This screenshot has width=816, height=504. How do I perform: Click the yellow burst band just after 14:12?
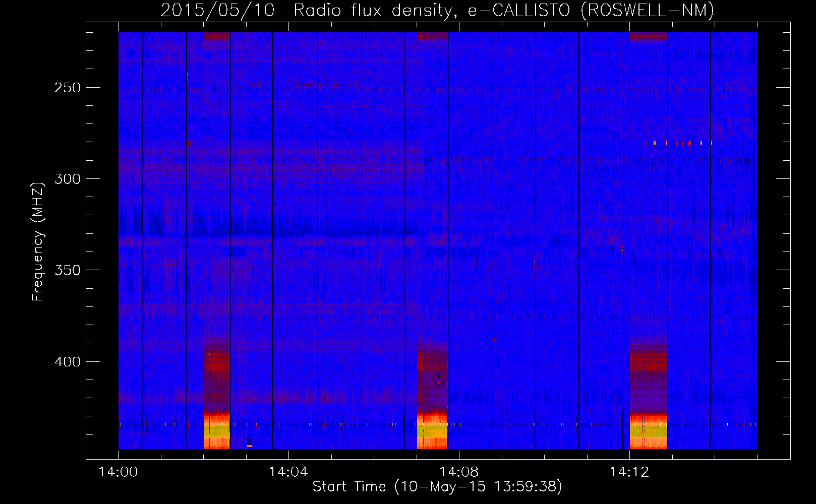(649, 431)
